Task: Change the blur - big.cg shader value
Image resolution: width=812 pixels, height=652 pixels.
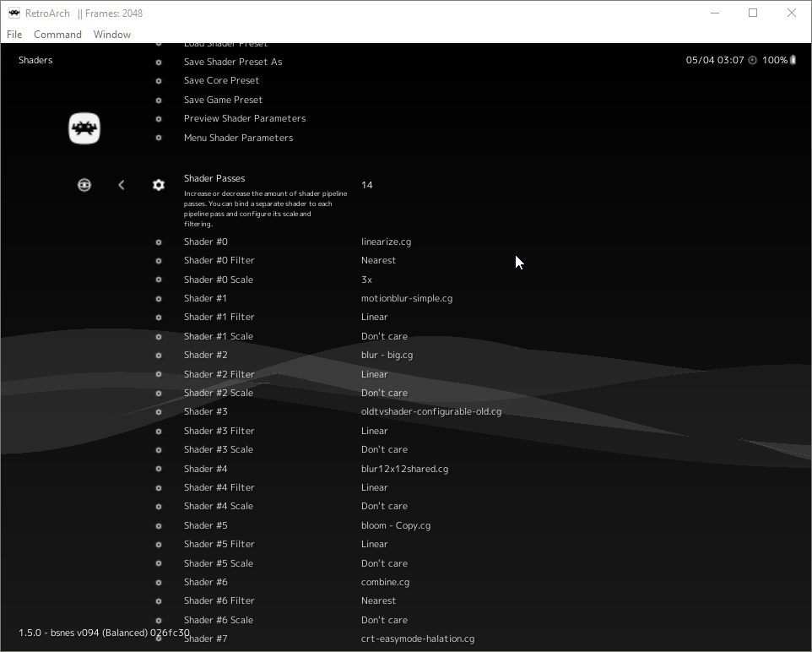Action: (387, 355)
